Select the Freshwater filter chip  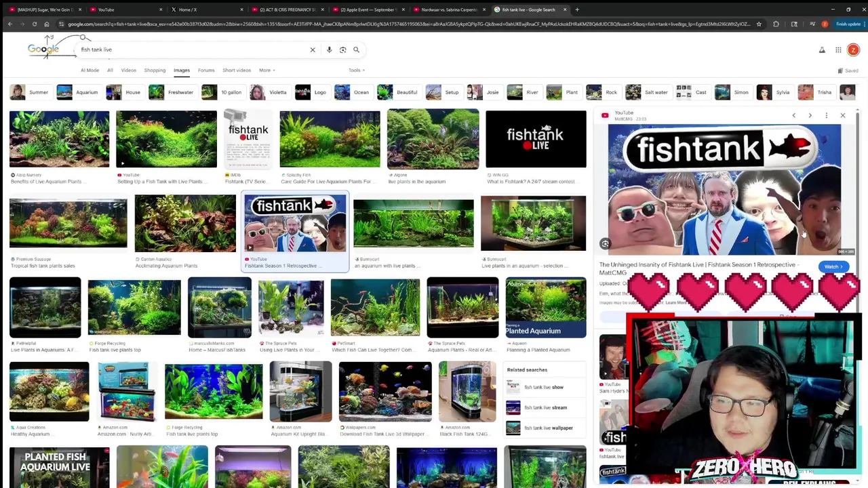click(172, 92)
